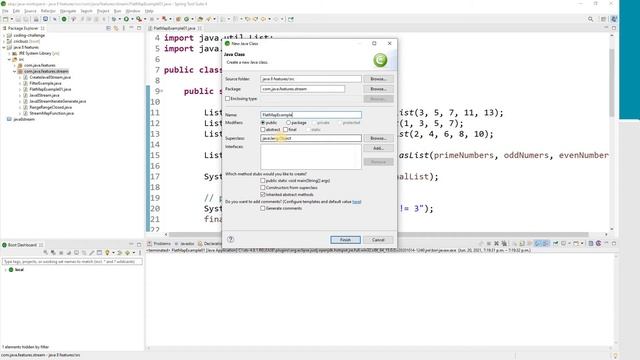This screenshot has height=360, width=640.
Task: Click the Open Type icon in toolbar
Action: click(200, 19)
